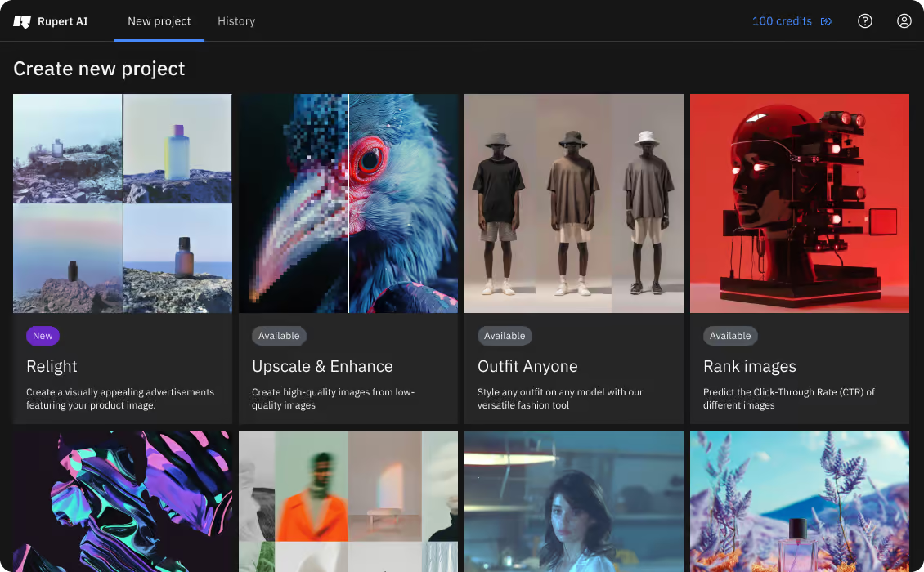924x572 pixels.
Task: Click 'Style any outfit on any model' description
Action: (560, 399)
